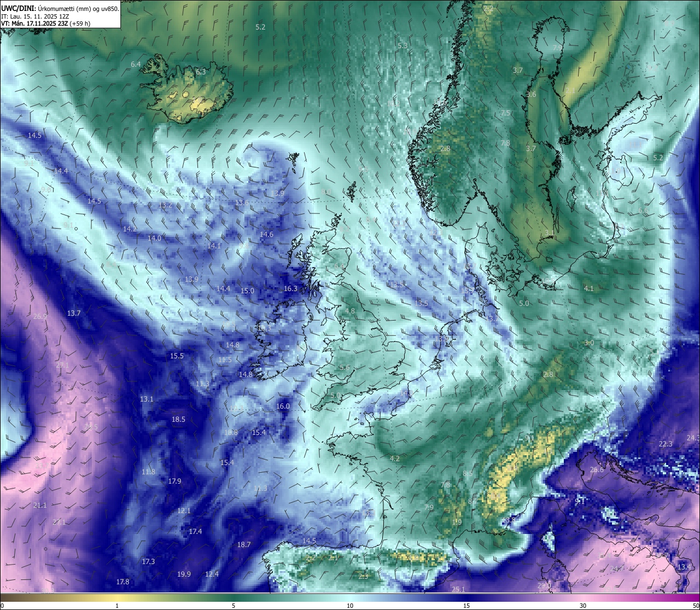Click the 4.8 value over Britain

click(x=349, y=311)
